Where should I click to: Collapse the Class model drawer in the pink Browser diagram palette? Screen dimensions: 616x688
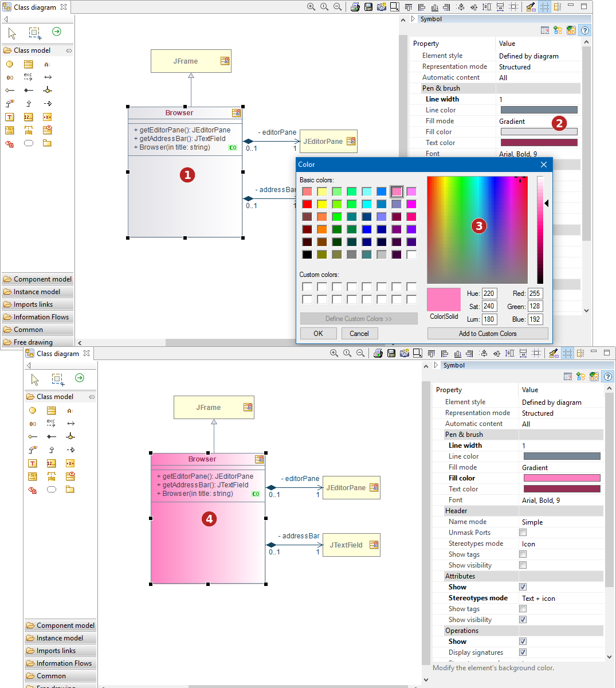60,397
